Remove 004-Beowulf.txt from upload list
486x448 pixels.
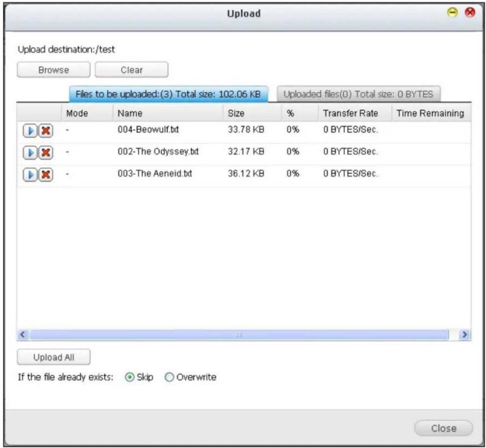(x=45, y=131)
